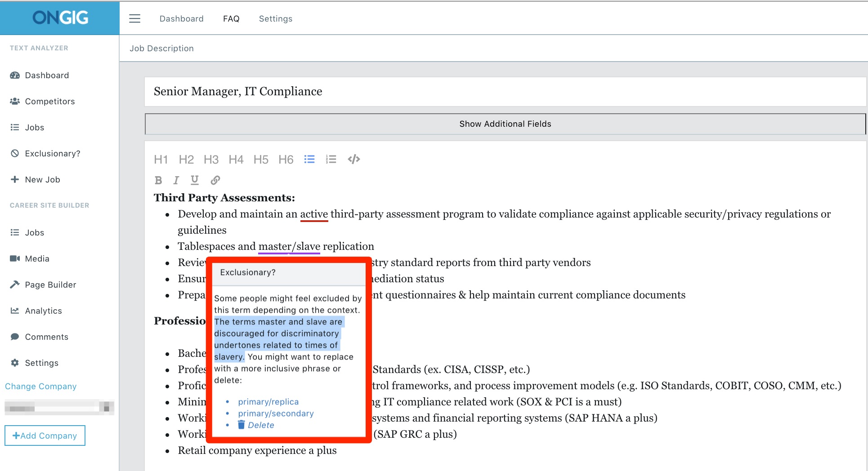
Task: Show Additional Fields for the job
Action: click(x=505, y=124)
